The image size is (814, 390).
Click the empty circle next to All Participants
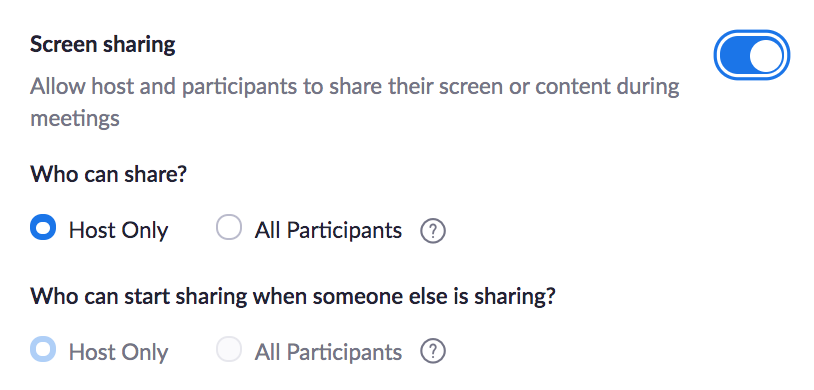point(229,227)
